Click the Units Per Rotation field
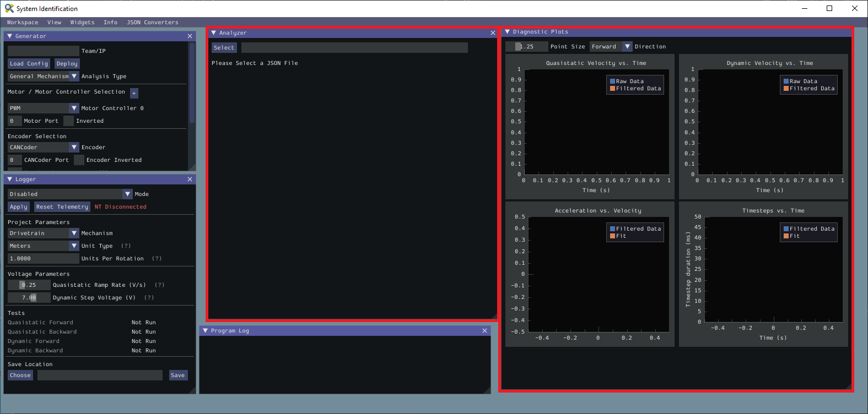 tap(44, 259)
